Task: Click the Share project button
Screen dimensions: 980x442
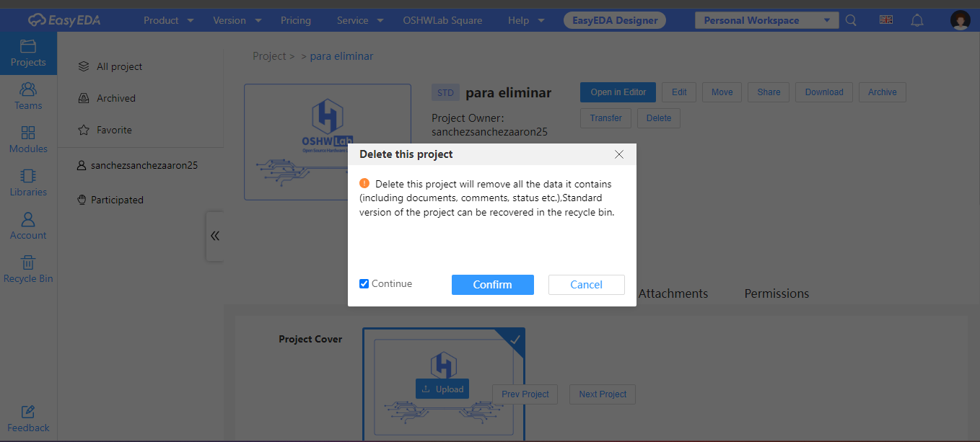Action: pyautogui.click(x=769, y=92)
